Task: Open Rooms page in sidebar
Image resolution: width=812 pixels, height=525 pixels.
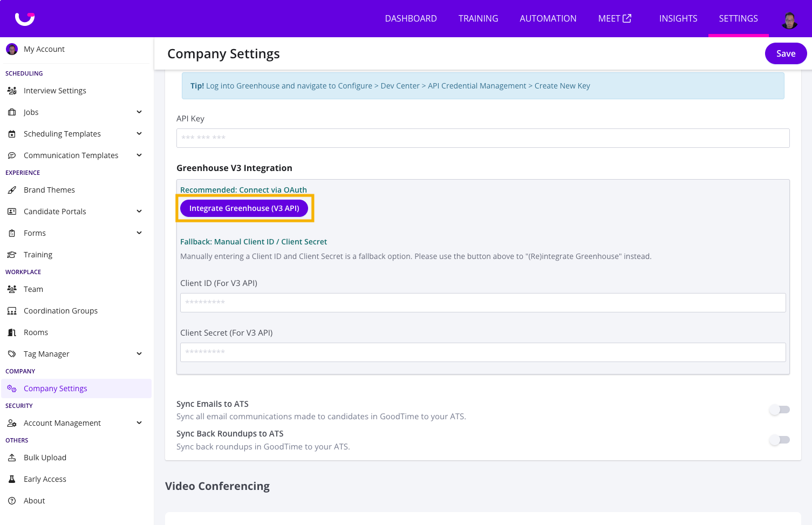Action: tap(36, 332)
